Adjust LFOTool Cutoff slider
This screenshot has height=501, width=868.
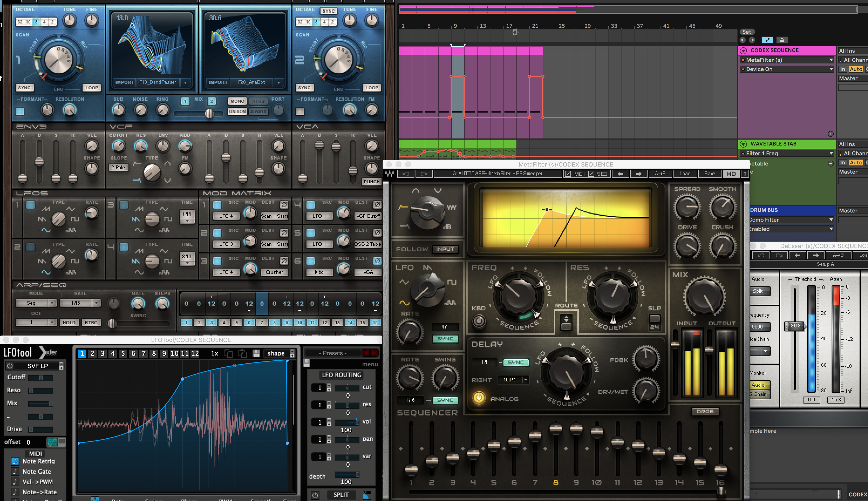(40, 378)
